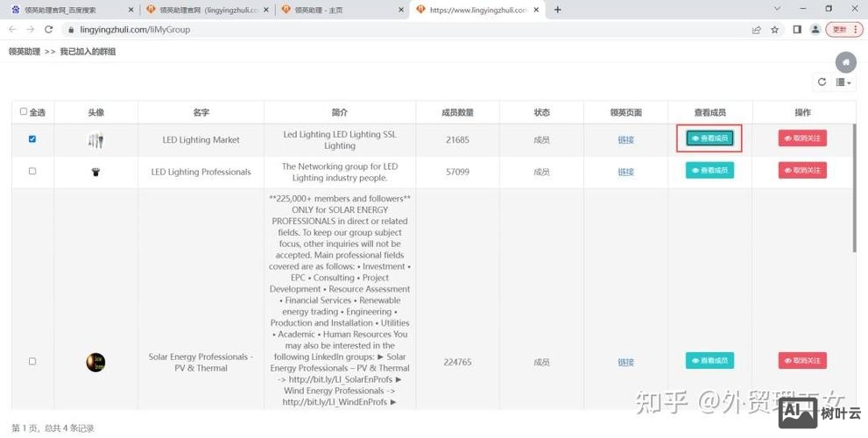Click the 名字 column header

click(x=201, y=112)
